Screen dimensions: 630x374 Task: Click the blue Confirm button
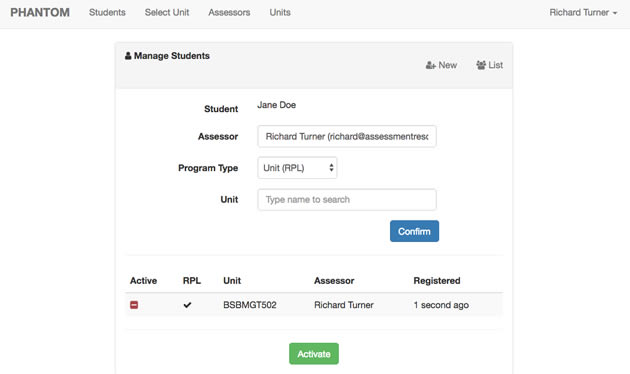414,231
